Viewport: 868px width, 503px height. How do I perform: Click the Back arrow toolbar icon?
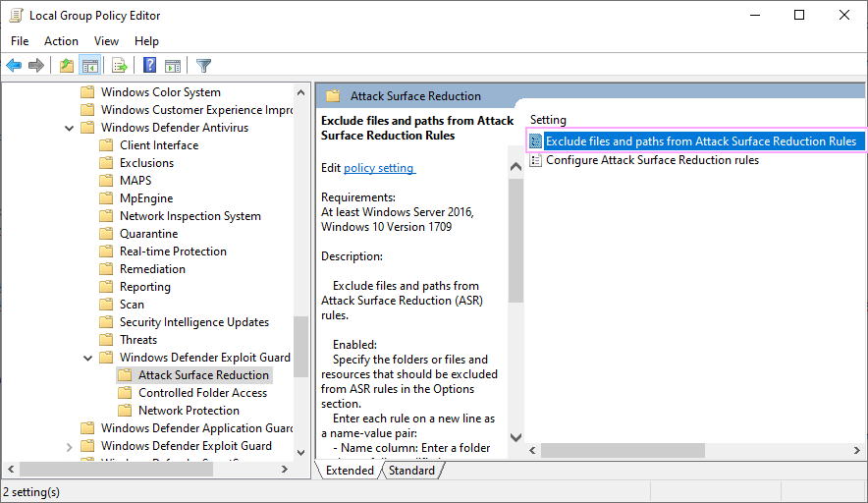(14, 66)
